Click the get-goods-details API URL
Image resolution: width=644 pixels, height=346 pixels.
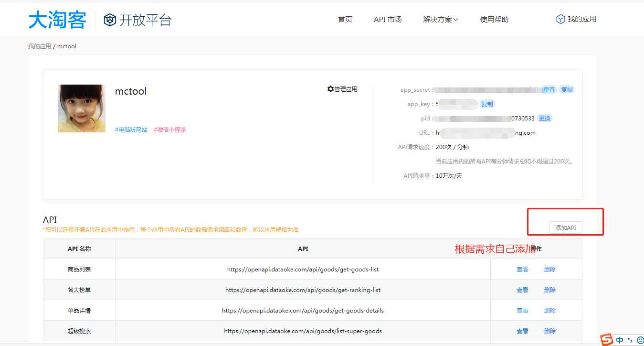point(303,311)
